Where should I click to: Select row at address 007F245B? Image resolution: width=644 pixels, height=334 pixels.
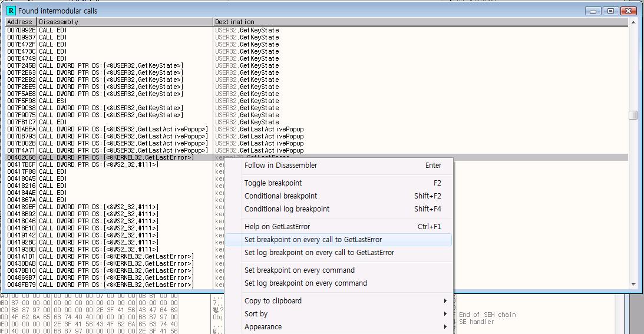click(316, 66)
